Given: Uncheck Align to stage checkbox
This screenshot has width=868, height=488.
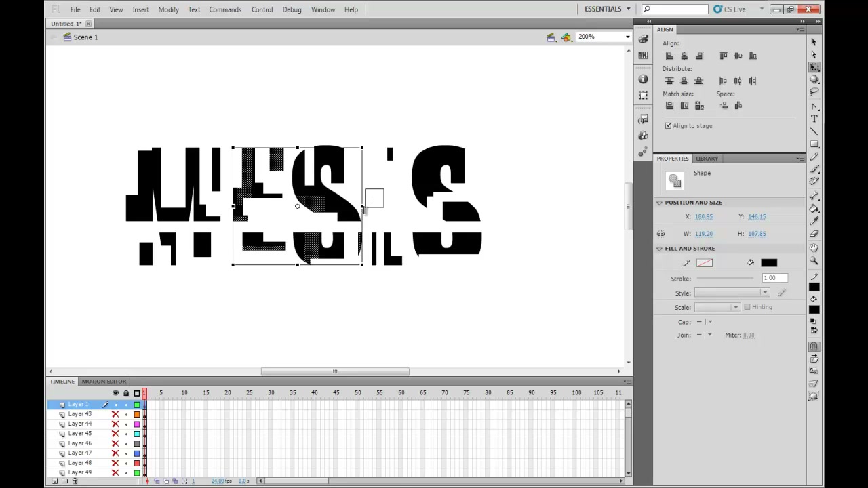Looking at the screenshot, I should click(668, 126).
